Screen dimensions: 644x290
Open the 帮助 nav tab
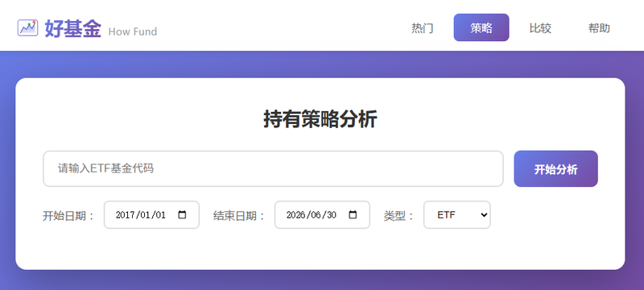tap(599, 28)
